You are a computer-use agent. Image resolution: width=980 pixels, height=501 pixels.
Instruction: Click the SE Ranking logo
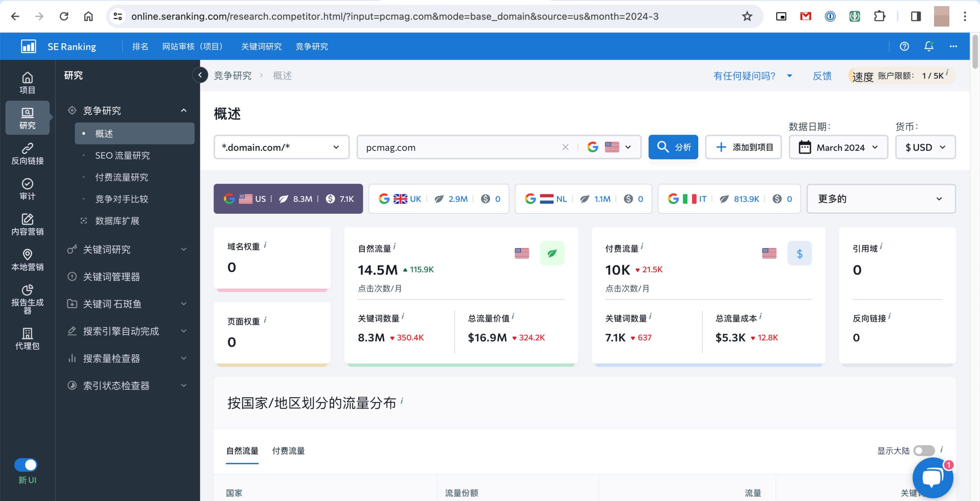(59, 46)
